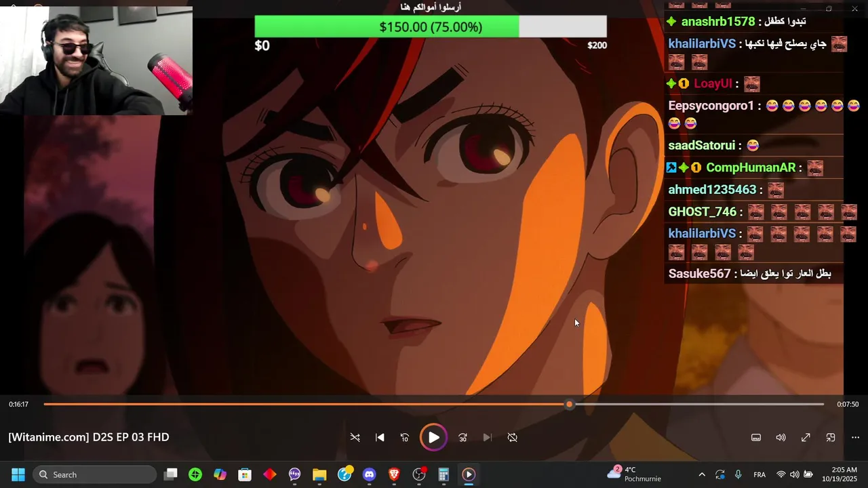Open the taskbar speaker volume icon
Viewport: 868px width, 488px height.
click(795, 474)
